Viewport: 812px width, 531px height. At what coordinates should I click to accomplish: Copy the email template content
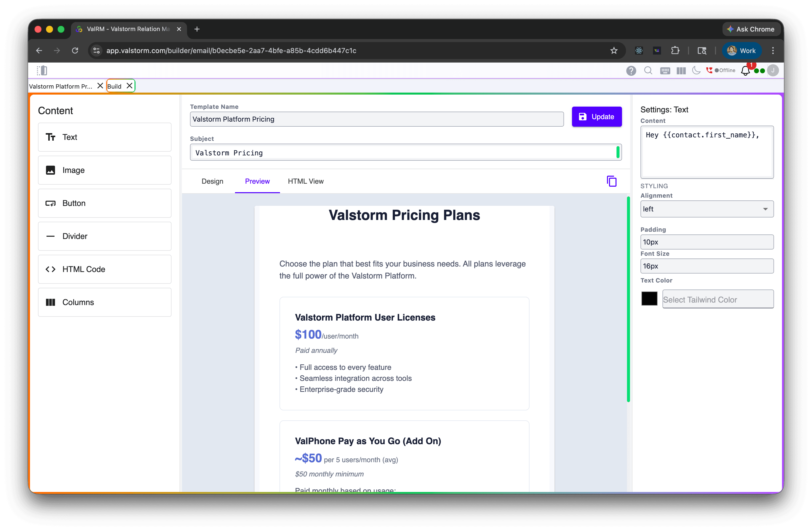pos(612,181)
